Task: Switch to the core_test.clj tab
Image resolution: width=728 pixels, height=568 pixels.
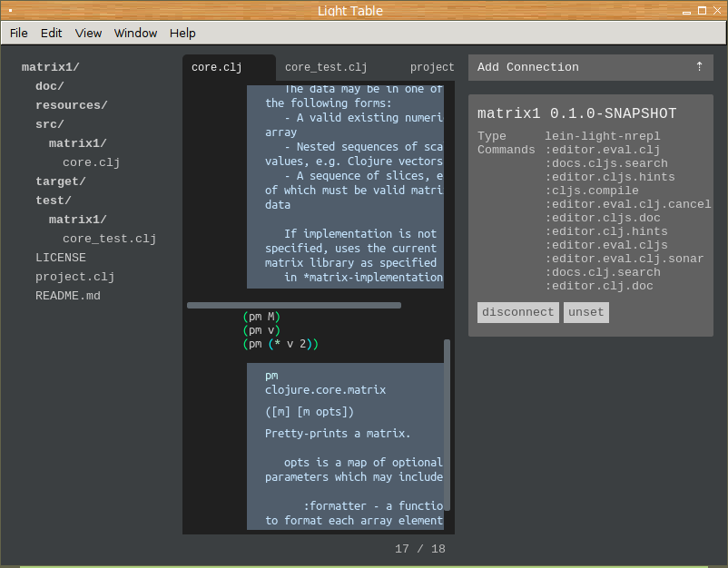Action: [326, 67]
